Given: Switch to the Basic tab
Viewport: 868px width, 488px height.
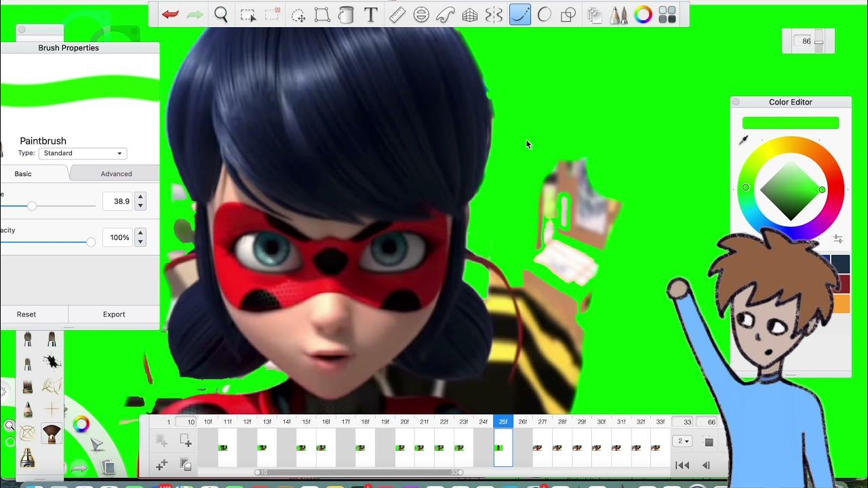Looking at the screenshot, I should coord(23,174).
